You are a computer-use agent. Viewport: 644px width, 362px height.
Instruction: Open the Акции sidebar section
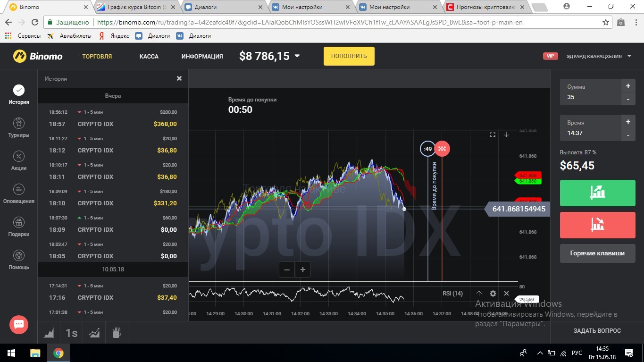click(x=19, y=160)
